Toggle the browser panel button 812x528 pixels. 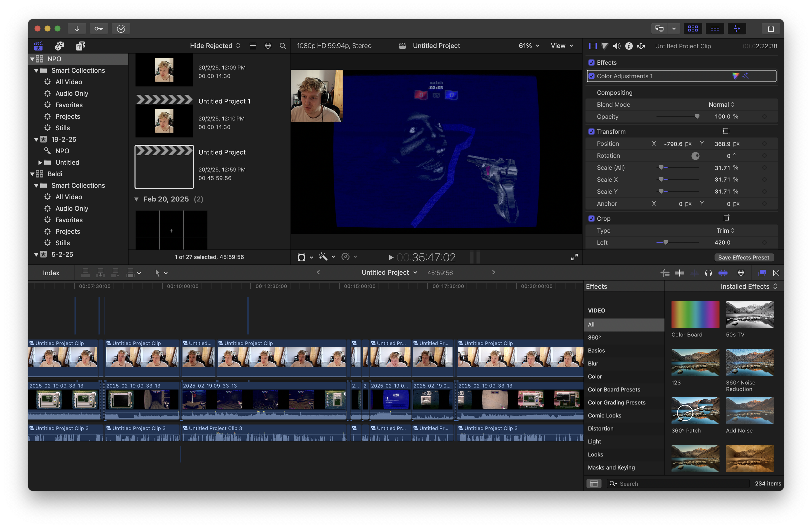click(x=693, y=29)
